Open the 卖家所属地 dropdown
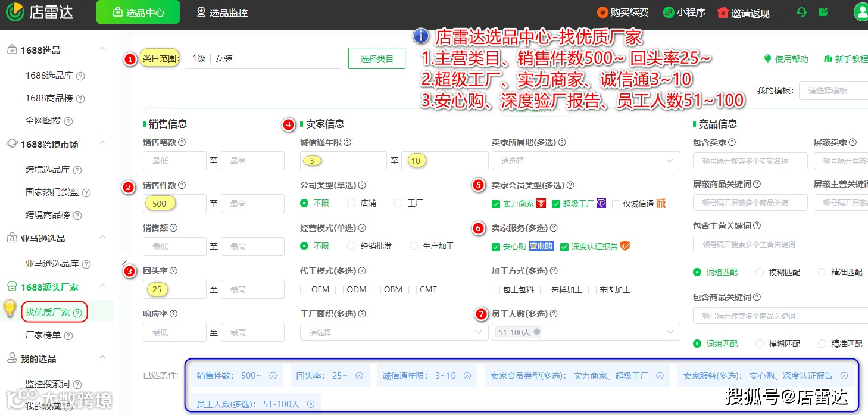868x415 pixels. (x=586, y=161)
